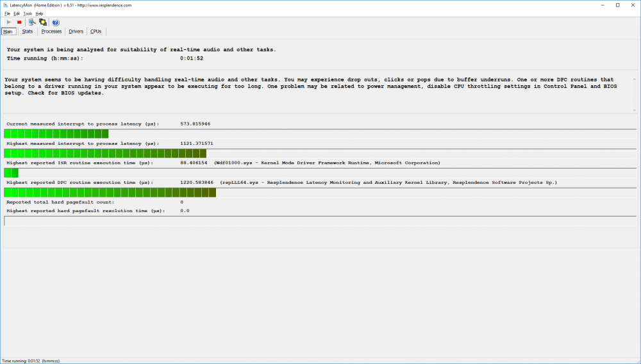Click the current latency value 573.815946

click(196, 124)
